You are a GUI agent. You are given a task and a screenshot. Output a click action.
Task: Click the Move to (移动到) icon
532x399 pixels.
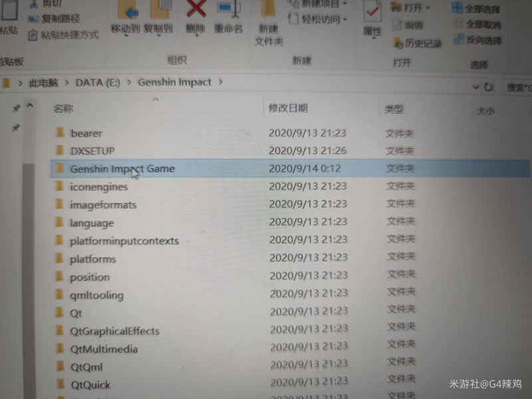(x=125, y=9)
